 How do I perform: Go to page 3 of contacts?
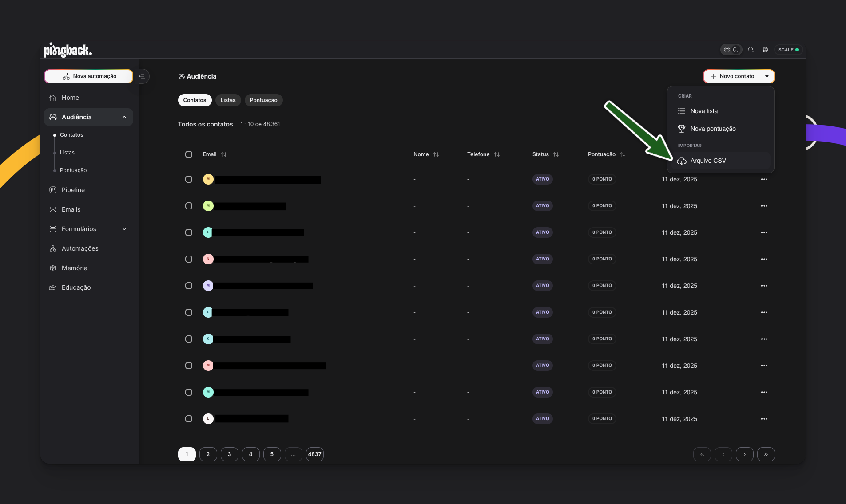coord(229,454)
